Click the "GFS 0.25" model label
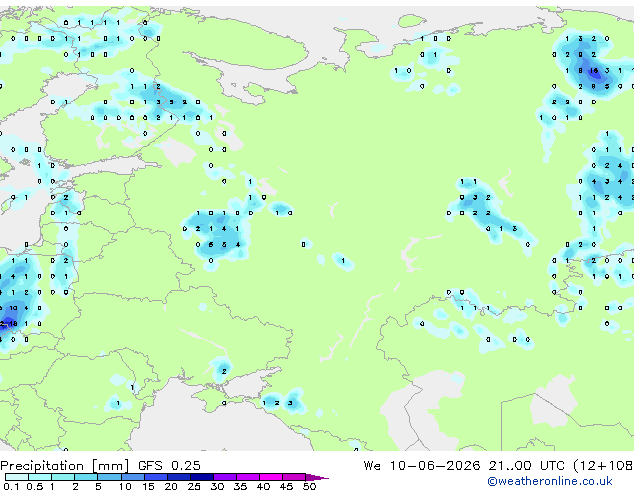Screen dimensions: 634x490 pos(169,466)
